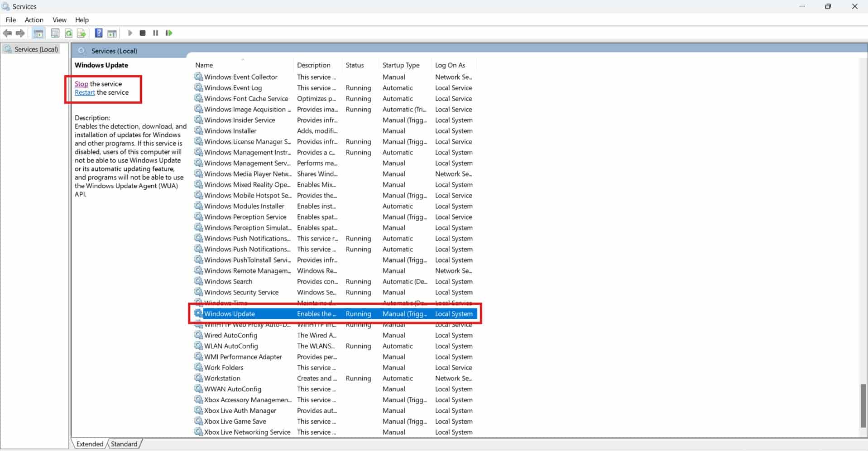Click the Services app icon in title bar

[5, 6]
